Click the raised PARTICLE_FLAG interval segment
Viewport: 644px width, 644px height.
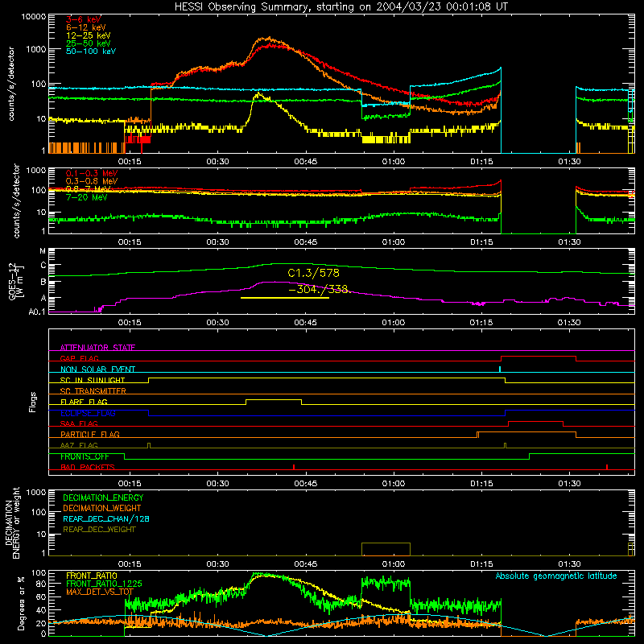pos(526,432)
